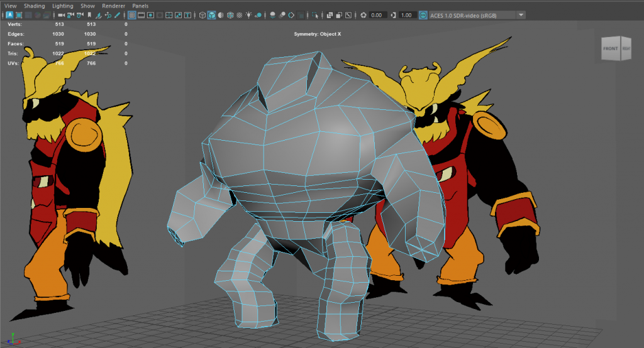Open the Show menu
This screenshot has width=644, height=348.
click(x=87, y=6)
